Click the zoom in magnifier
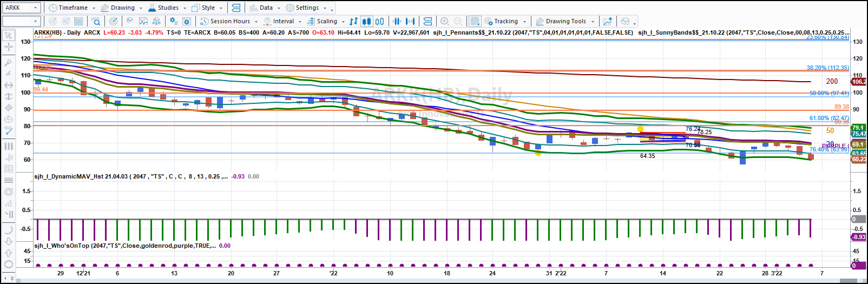Viewport: 868px width, 284px height. pyautogui.click(x=445, y=21)
